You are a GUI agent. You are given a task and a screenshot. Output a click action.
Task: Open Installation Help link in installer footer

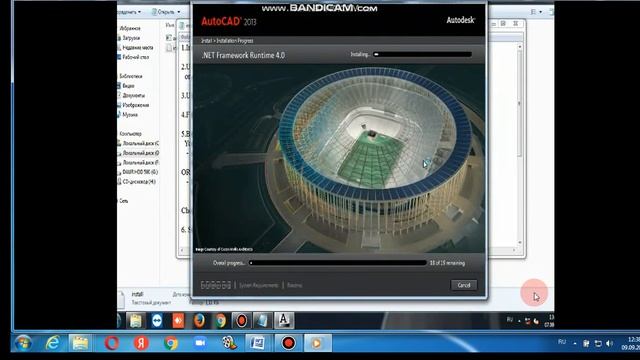(x=216, y=285)
